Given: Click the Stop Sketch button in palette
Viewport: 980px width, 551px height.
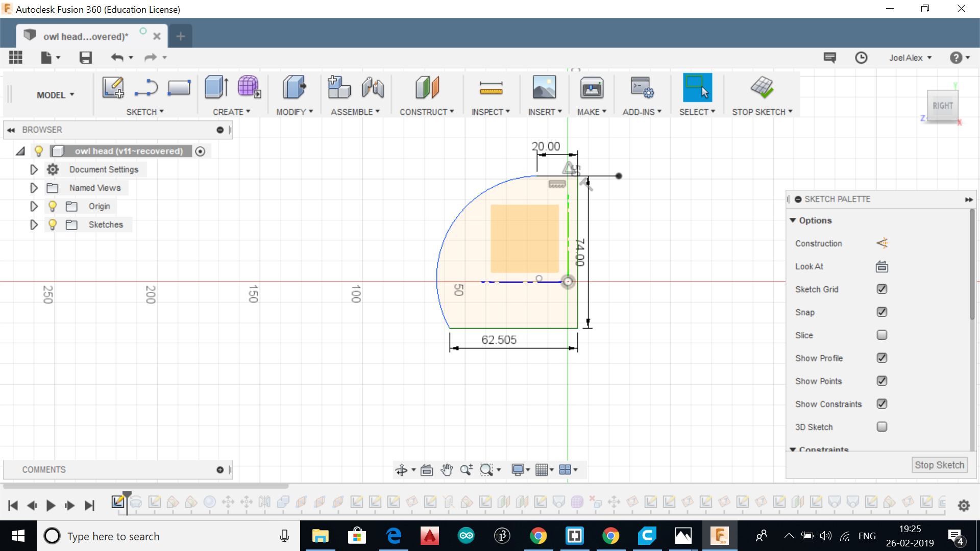Looking at the screenshot, I should pos(939,465).
